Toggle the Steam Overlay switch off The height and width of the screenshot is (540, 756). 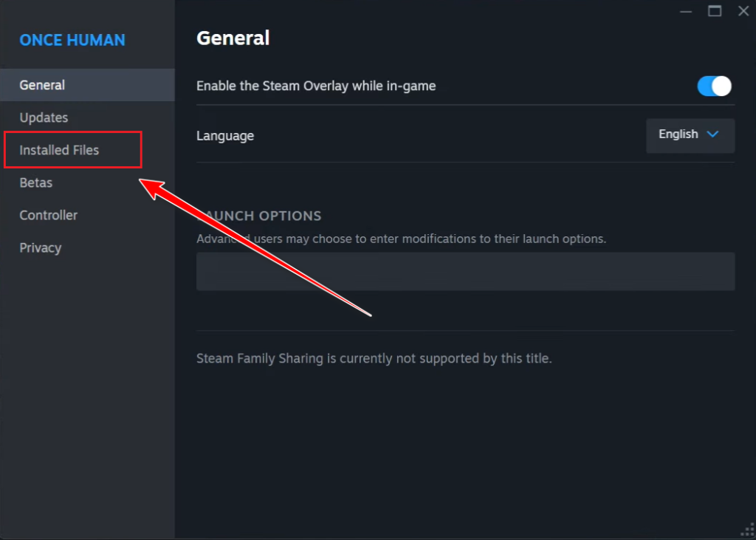[x=714, y=86]
